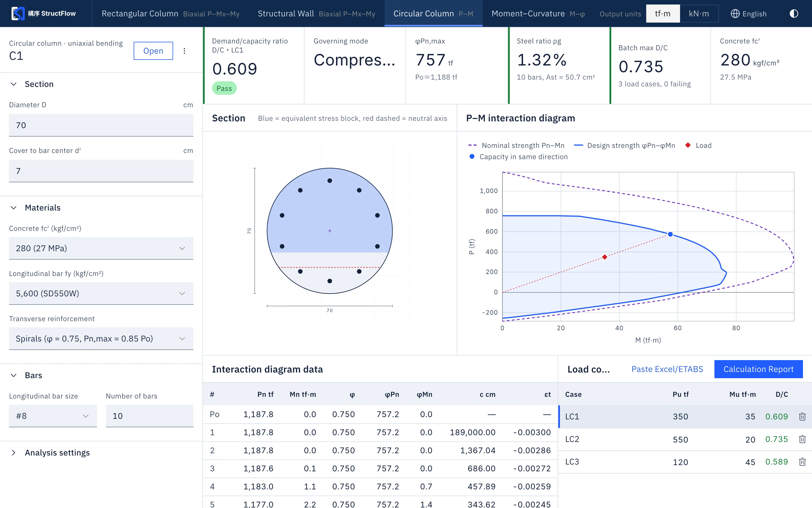This screenshot has height=508, width=812.
Task: Open Longitudinal bar fy dropdown
Action: pyautogui.click(x=101, y=293)
